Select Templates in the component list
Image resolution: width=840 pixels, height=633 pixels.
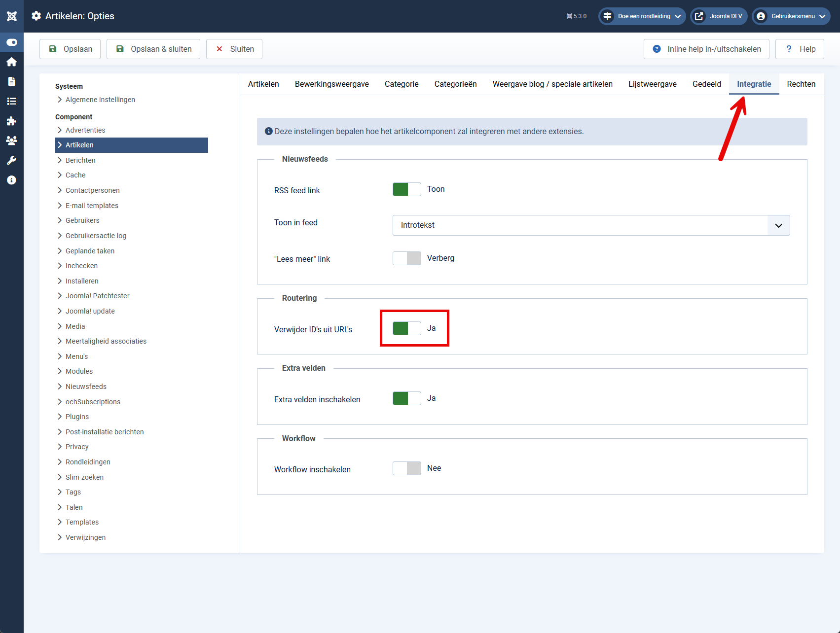pos(82,522)
